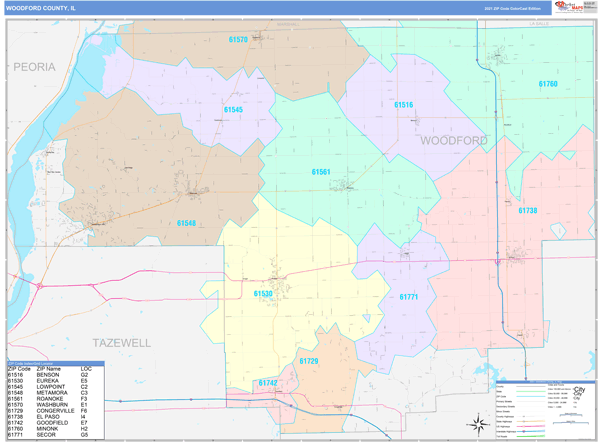The image size is (600, 442).
Task: Select BENSON in the ZIP index
Action: pos(48,375)
